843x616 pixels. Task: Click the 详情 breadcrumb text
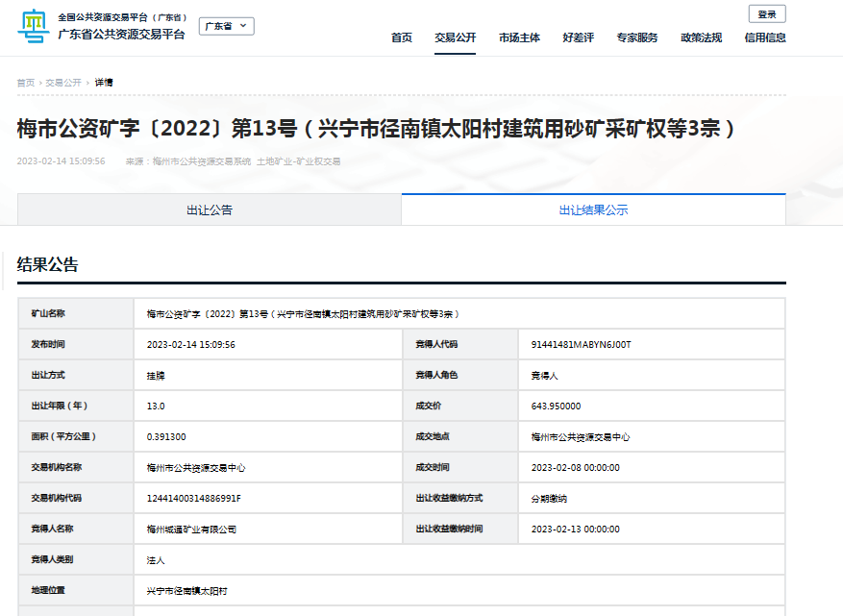tap(104, 83)
